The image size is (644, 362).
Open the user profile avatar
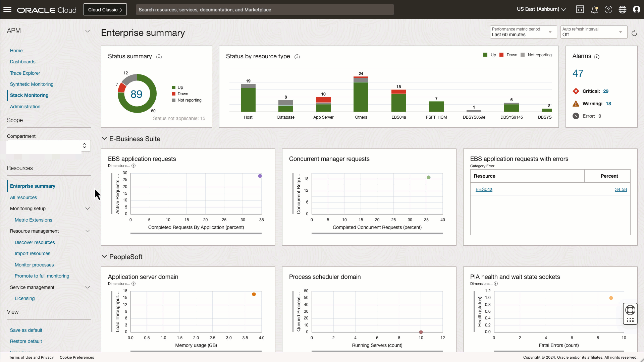pyautogui.click(x=636, y=9)
